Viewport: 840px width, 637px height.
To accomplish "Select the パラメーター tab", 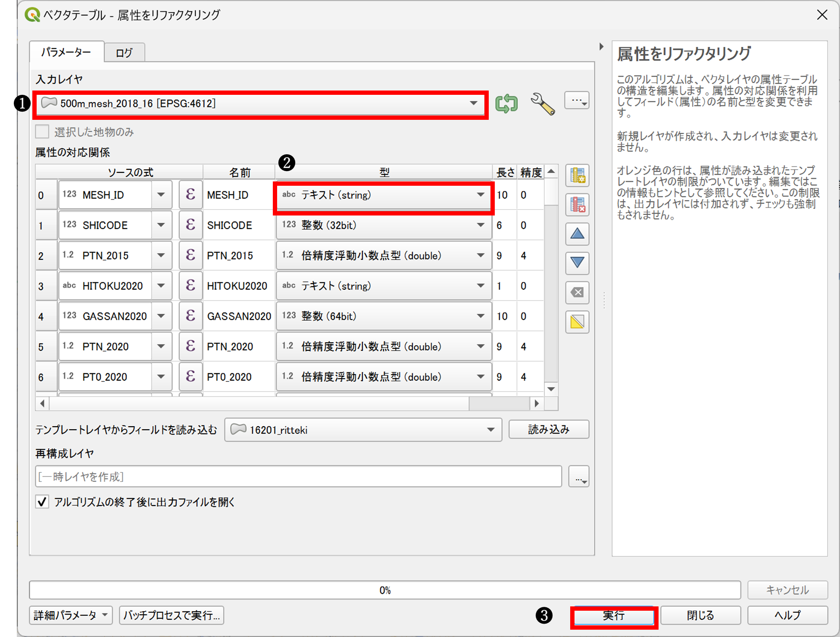I will (66, 52).
